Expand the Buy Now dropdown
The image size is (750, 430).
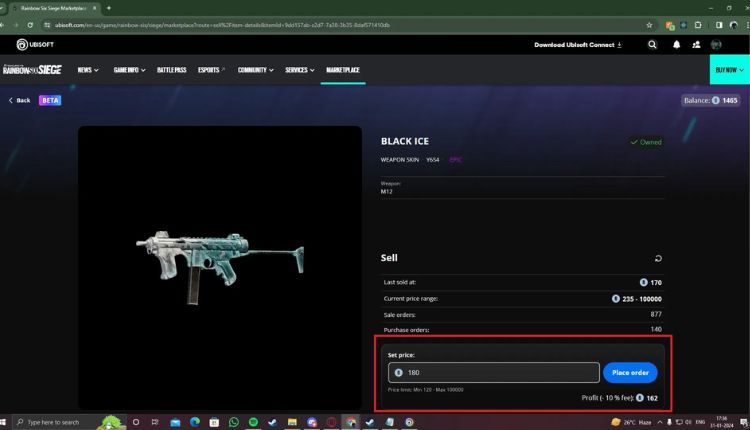[x=729, y=70]
